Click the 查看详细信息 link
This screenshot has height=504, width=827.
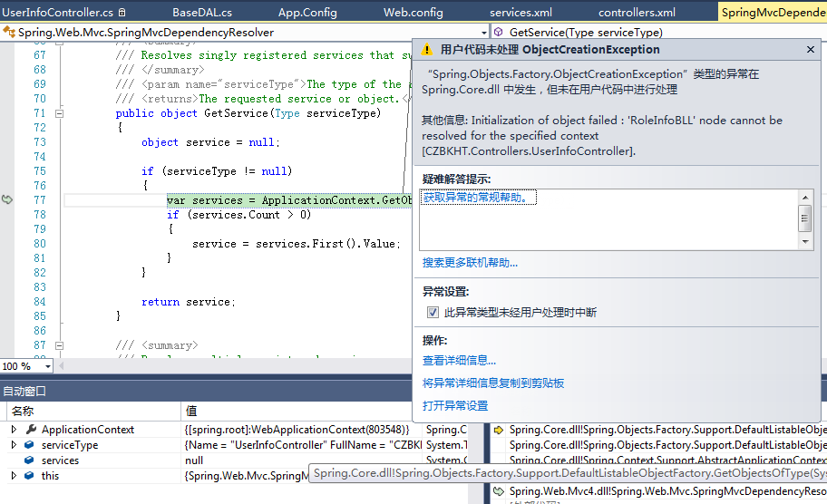click(459, 361)
